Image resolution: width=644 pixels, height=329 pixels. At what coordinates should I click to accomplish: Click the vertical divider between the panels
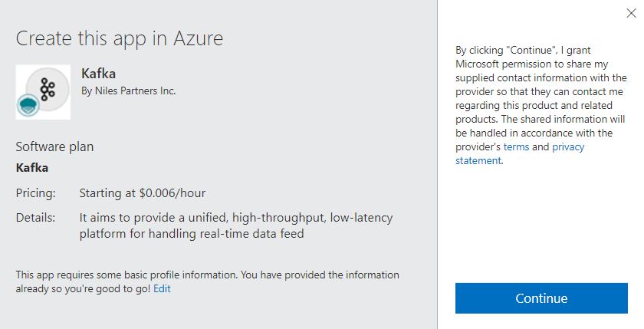pos(438,164)
